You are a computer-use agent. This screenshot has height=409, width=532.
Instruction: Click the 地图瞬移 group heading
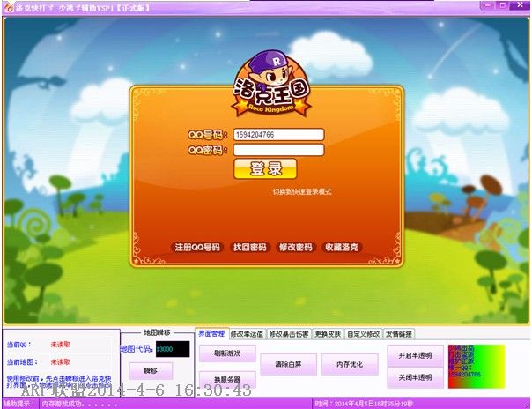pos(157,332)
